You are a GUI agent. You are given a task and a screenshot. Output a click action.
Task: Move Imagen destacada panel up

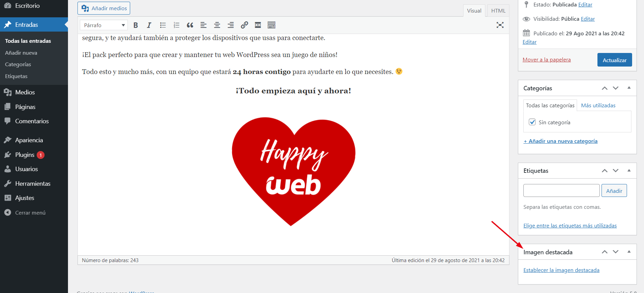pyautogui.click(x=605, y=252)
